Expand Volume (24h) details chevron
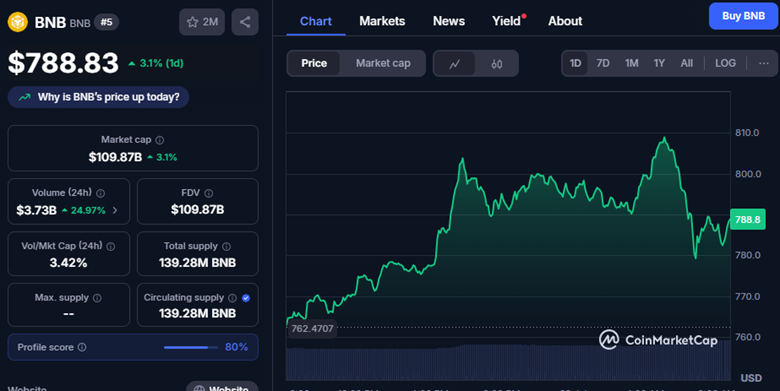780x391 pixels. tap(115, 210)
